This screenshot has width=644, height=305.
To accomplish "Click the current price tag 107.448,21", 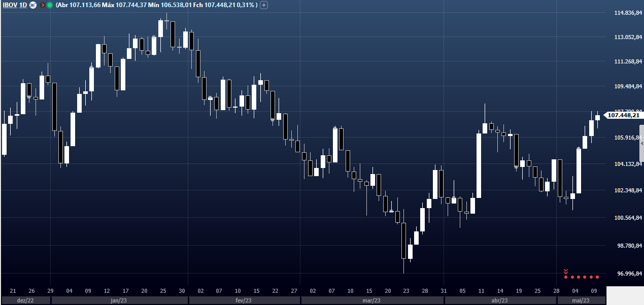I will tap(623, 115).
